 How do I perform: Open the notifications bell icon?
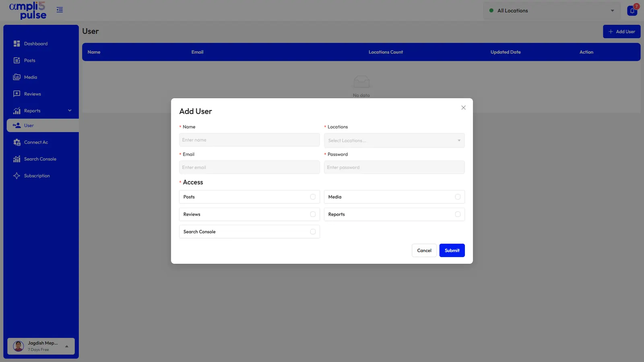[632, 10]
